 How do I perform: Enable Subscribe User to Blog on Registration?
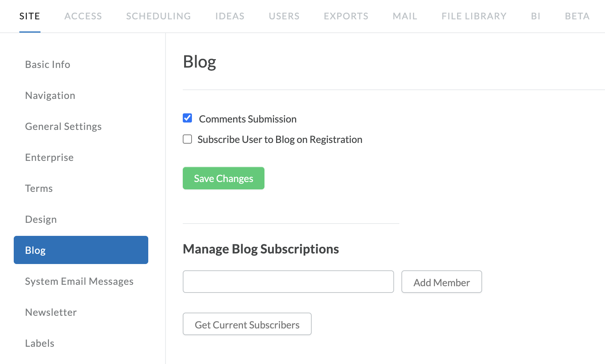[x=187, y=139]
